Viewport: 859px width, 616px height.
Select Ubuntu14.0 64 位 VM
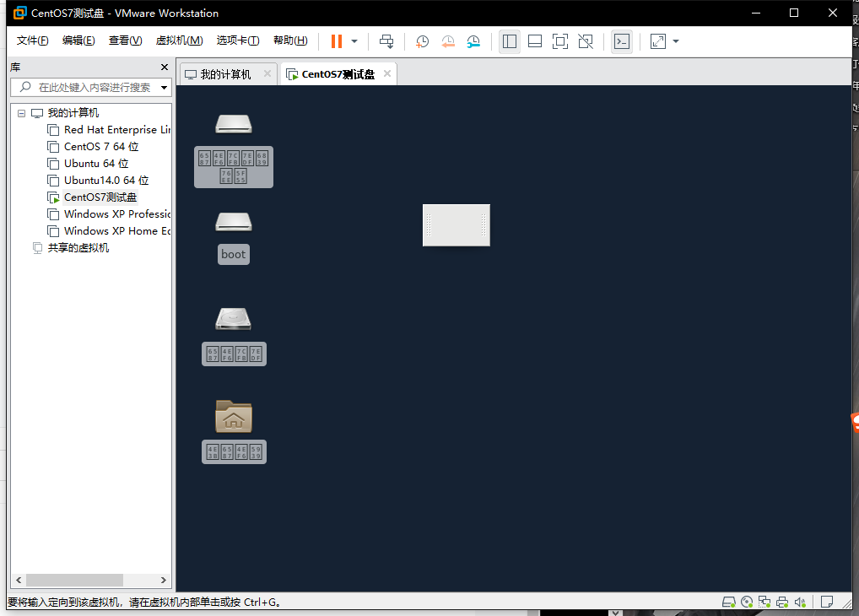click(x=106, y=181)
